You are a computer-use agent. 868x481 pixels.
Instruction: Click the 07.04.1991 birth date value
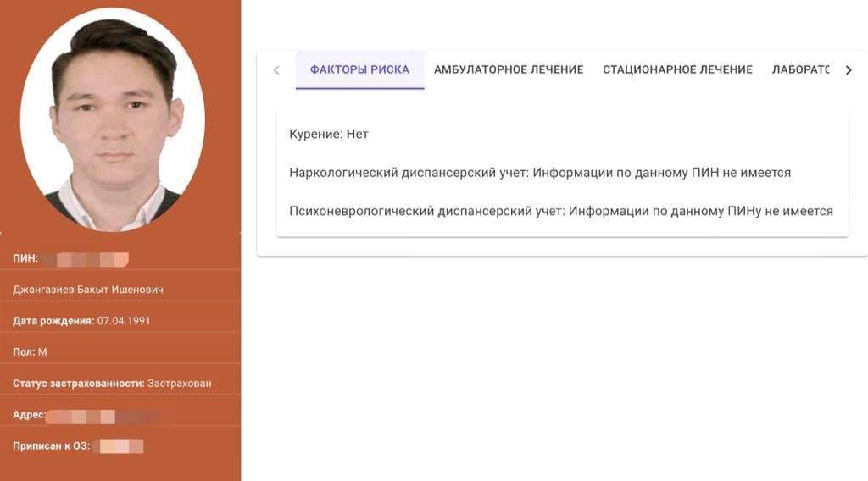coord(125,321)
